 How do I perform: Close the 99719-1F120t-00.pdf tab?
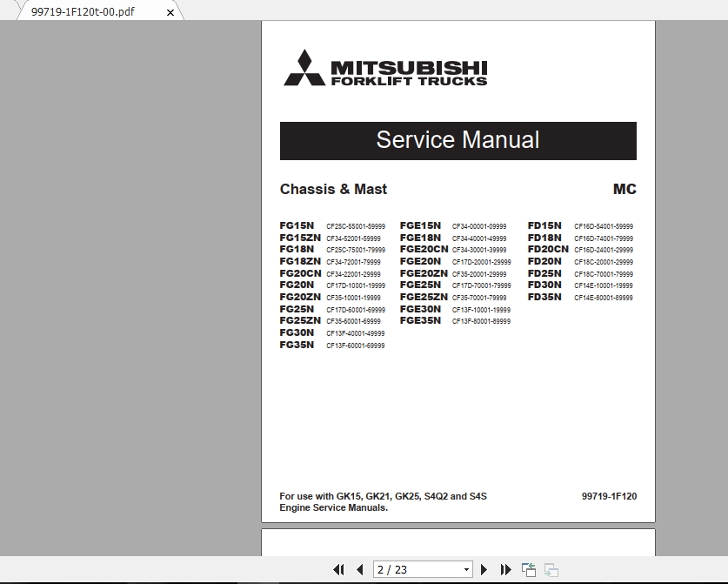click(170, 13)
